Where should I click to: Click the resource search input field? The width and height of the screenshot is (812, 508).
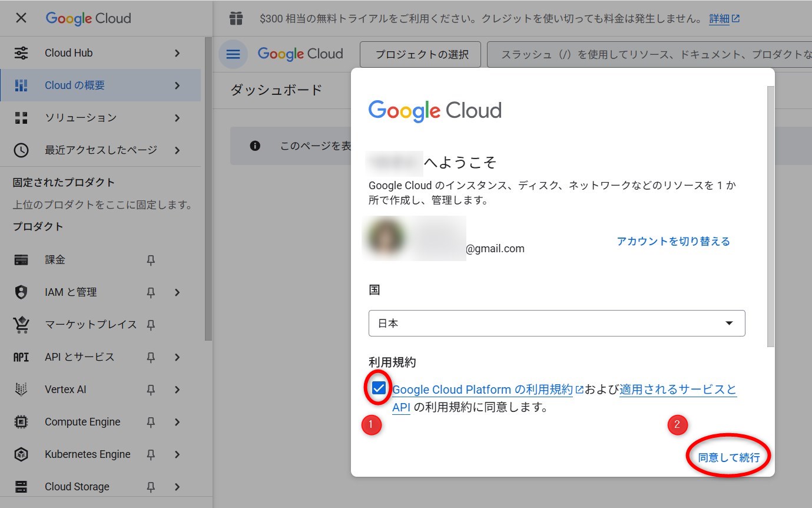point(648,55)
